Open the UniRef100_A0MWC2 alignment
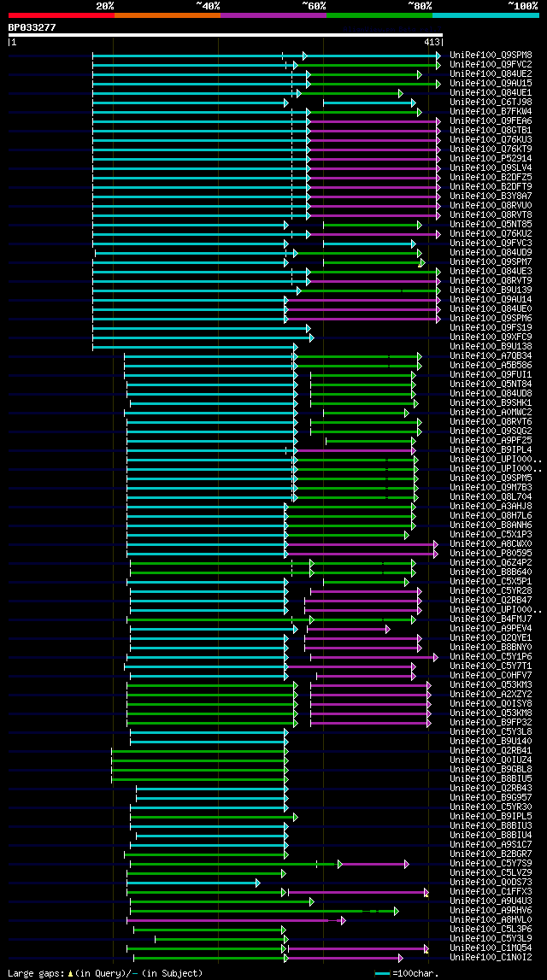 coord(491,412)
